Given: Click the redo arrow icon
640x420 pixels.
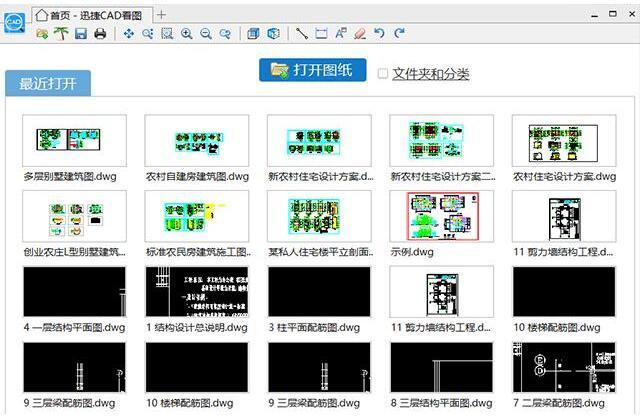Looking at the screenshot, I should click(399, 34).
